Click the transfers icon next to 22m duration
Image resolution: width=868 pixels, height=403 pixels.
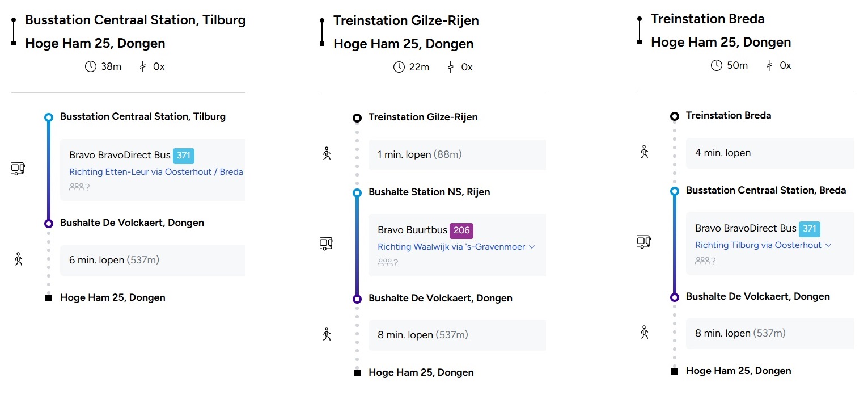pyautogui.click(x=451, y=67)
